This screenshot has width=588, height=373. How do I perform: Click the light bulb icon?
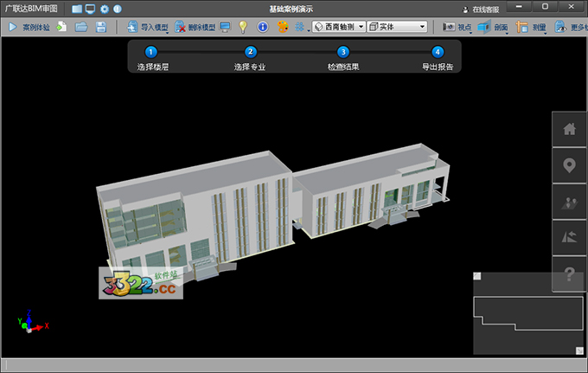pyautogui.click(x=243, y=27)
